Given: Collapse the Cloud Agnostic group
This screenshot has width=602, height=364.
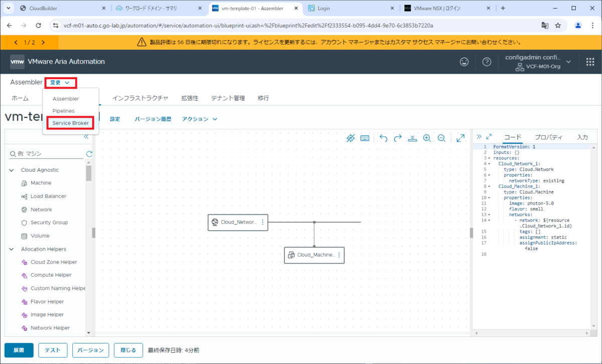Looking at the screenshot, I should pyautogui.click(x=12, y=170).
